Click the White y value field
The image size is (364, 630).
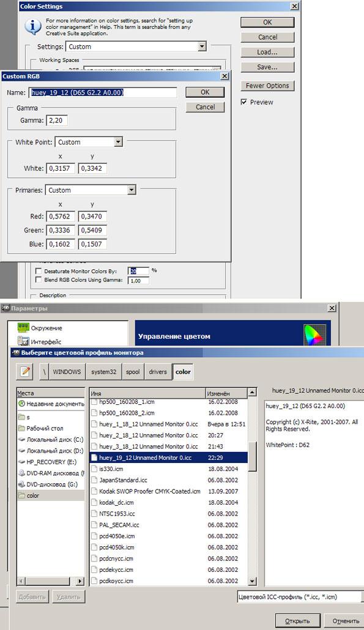(x=92, y=168)
